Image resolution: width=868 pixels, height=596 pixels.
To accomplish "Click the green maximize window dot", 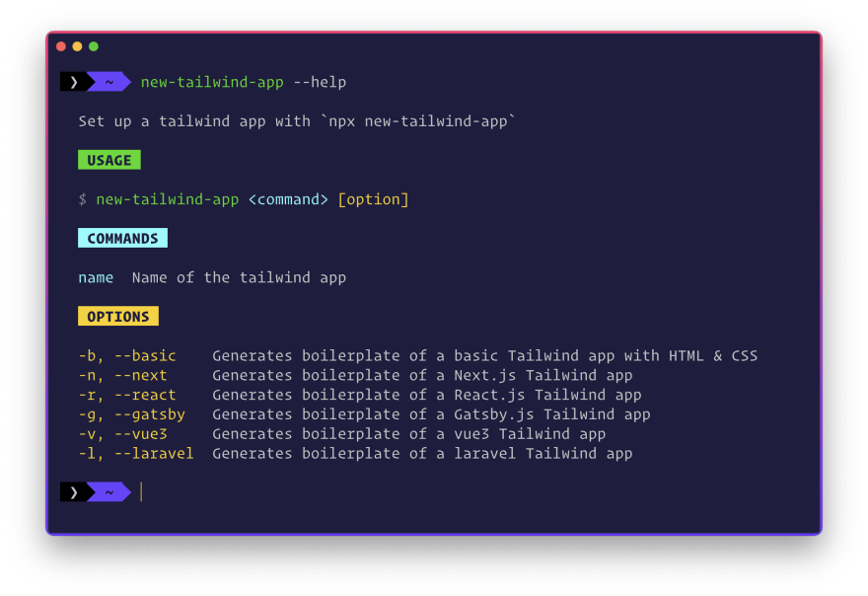I will 94,46.
